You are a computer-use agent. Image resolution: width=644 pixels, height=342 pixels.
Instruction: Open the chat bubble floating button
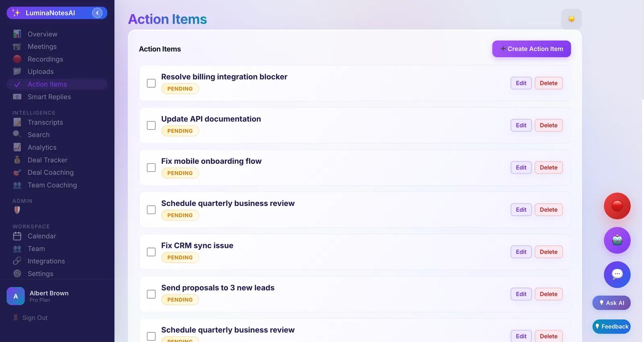click(617, 274)
